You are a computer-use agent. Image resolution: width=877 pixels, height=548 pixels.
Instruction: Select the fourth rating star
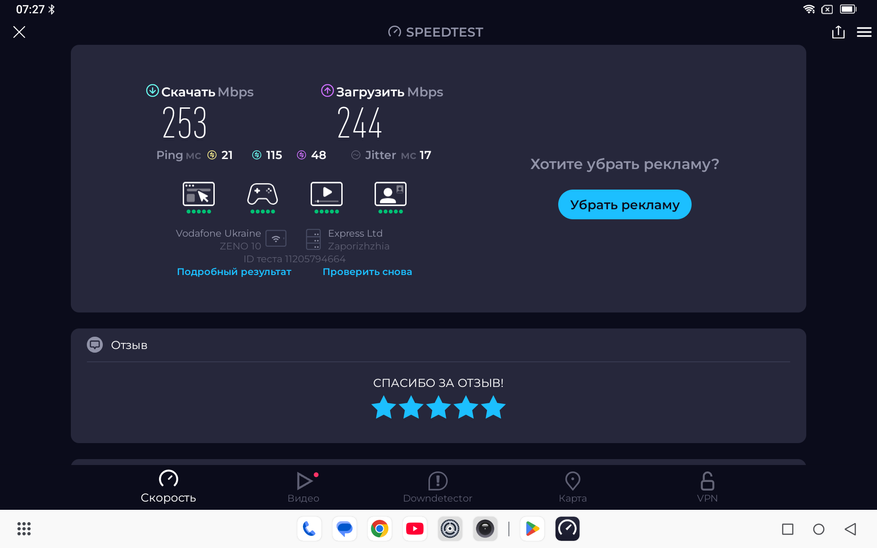click(466, 407)
